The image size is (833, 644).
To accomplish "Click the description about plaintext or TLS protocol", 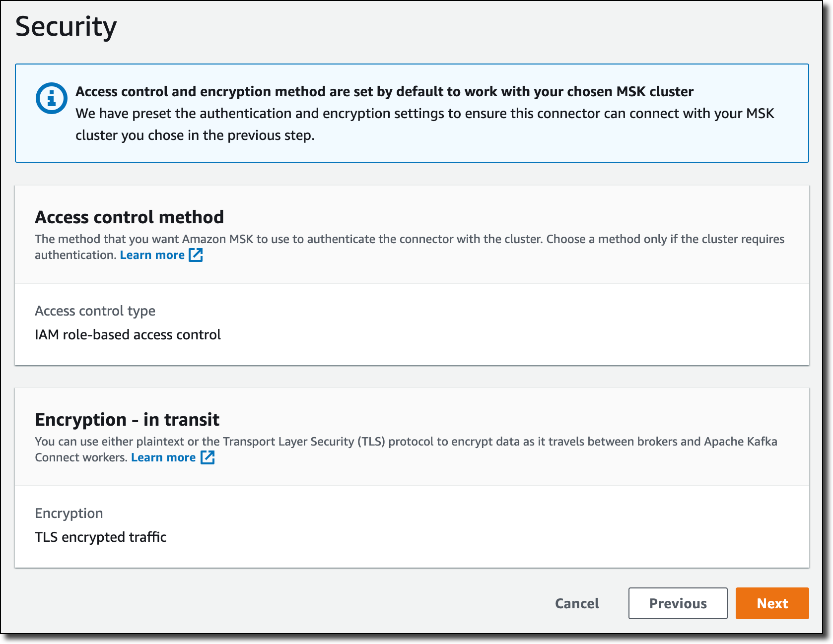I will 406,442.
